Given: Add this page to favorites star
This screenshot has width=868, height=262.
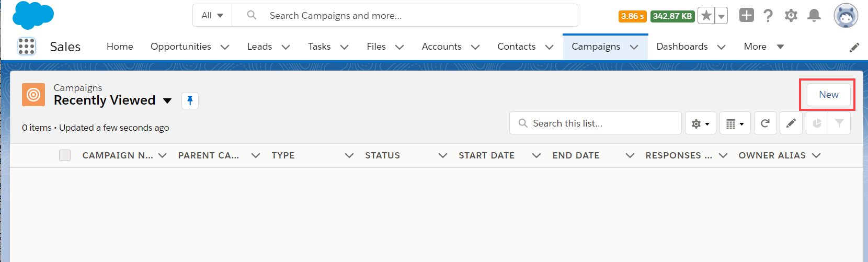Looking at the screenshot, I should pos(706,16).
